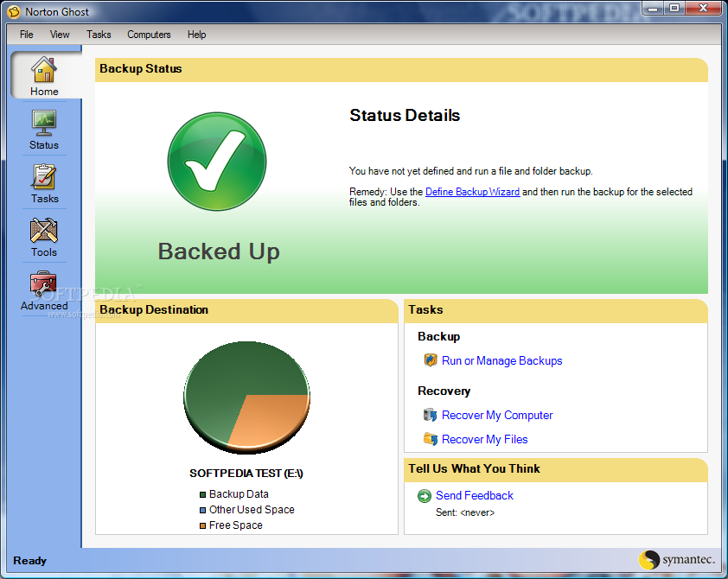Click the Recover My Computer link
The height and width of the screenshot is (579, 728).
497,415
